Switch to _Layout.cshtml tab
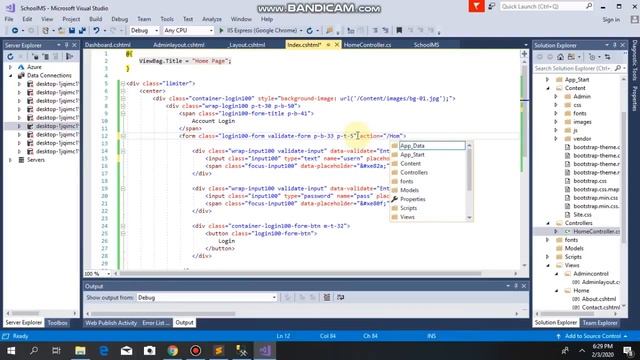640x360 pixels. 247,45
